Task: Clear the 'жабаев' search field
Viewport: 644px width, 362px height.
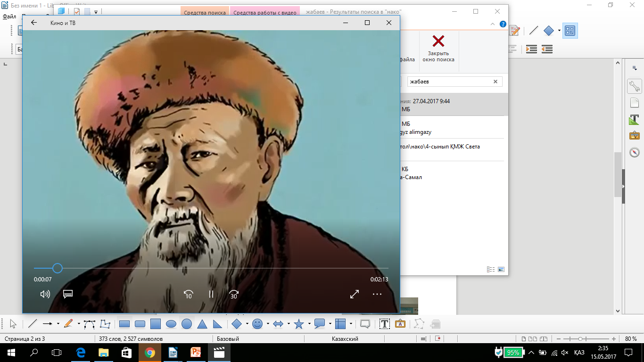Action: (x=495, y=82)
